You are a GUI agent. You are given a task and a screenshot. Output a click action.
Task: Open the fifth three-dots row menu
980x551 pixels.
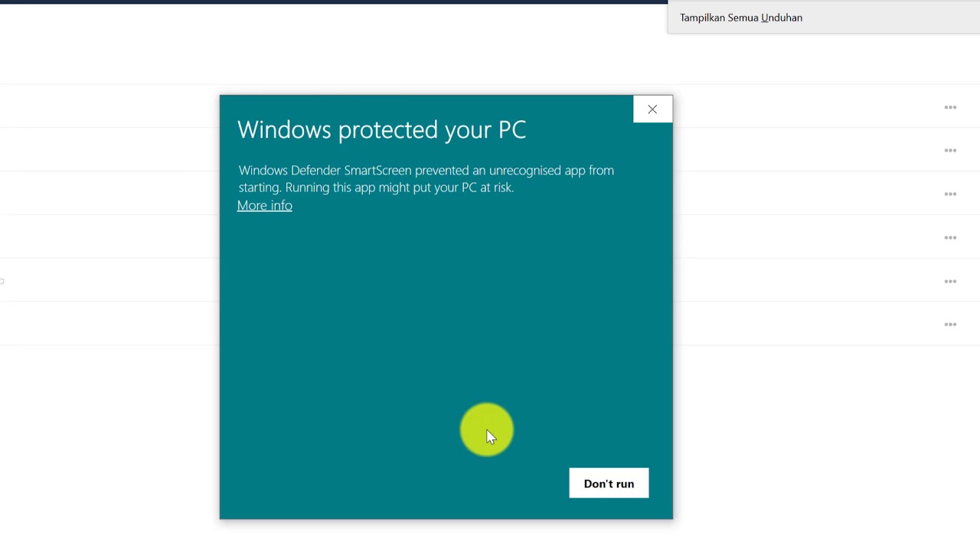(950, 281)
